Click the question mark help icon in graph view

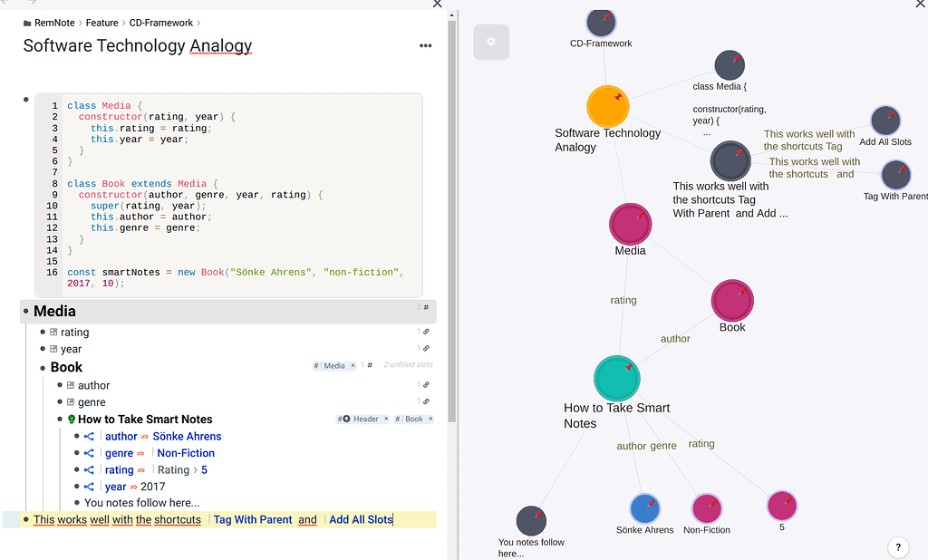coord(898,547)
